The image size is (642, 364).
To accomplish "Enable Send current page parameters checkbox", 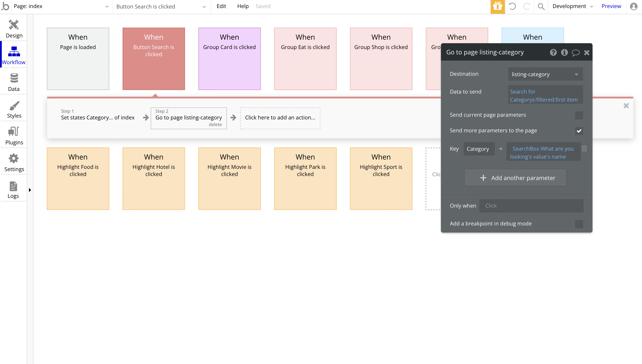I will point(579,115).
